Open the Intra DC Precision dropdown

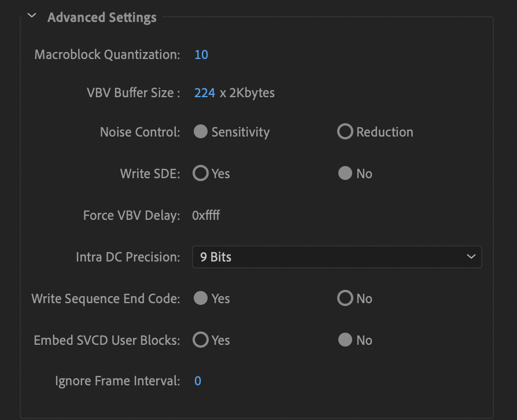click(337, 257)
